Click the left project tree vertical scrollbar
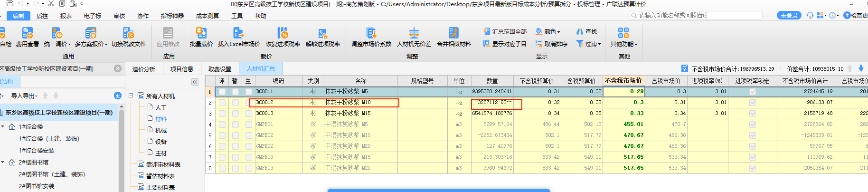Screen dimensions: 868x192 click(x=122, y=147)
